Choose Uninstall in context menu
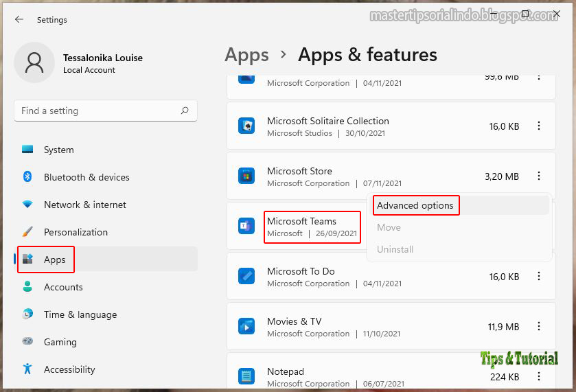 pos(459,249)
